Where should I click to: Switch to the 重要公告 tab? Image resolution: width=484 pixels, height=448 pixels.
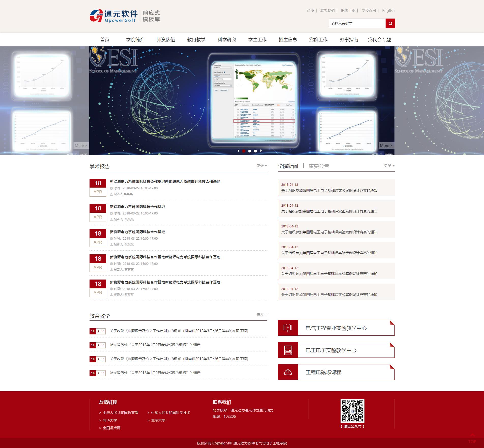click(319, 166)
